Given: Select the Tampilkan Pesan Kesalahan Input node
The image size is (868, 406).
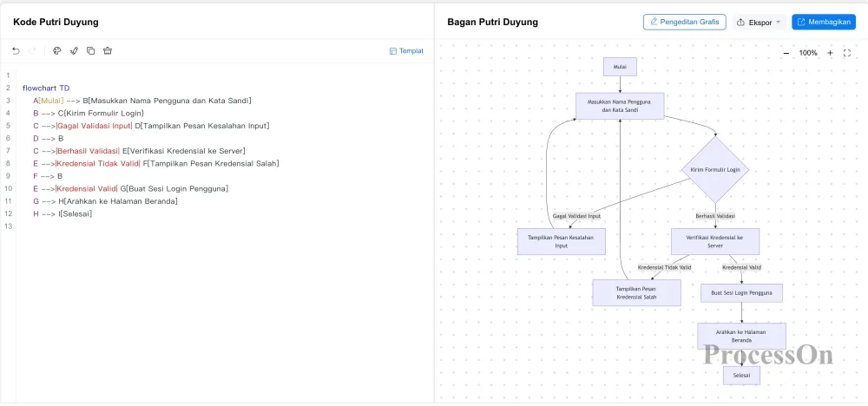Looking at the screenshot, I should pos(562,241).
